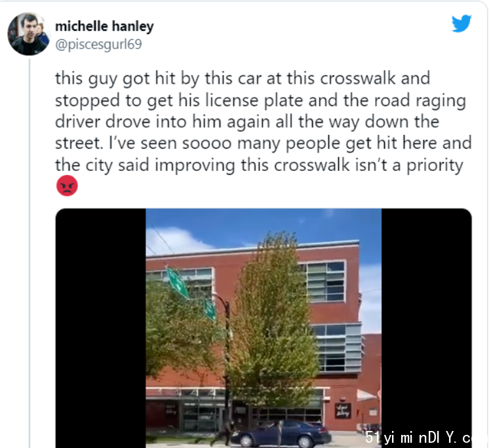This screenshot has width=491, height=448.
Task: Click the dark blue car in the video
Action: point(281,434)
